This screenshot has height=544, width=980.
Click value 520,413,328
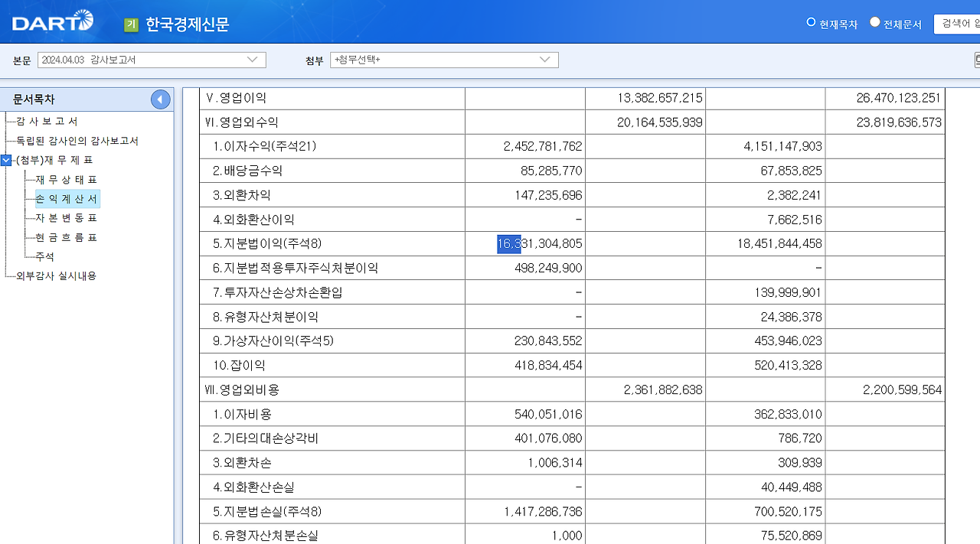pos(789,366)
